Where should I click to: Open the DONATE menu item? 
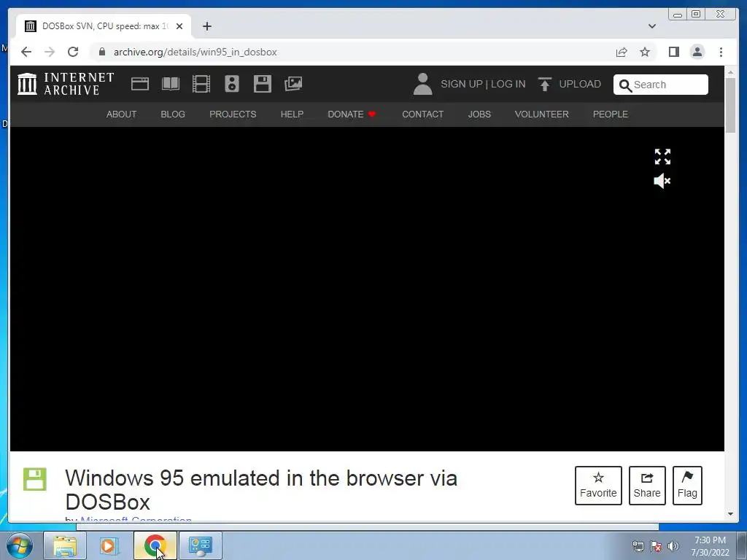coord(352,114)
